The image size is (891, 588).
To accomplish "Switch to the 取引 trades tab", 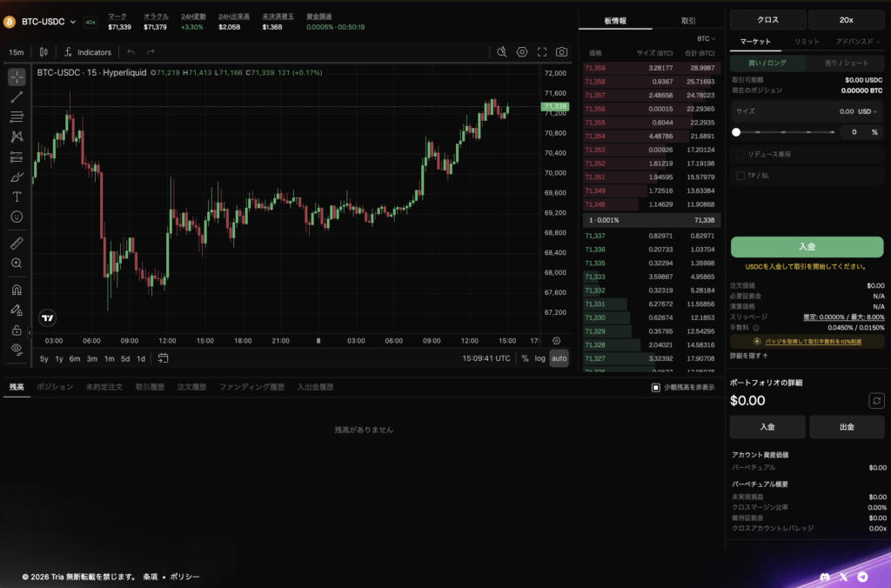I will [688, 21].
